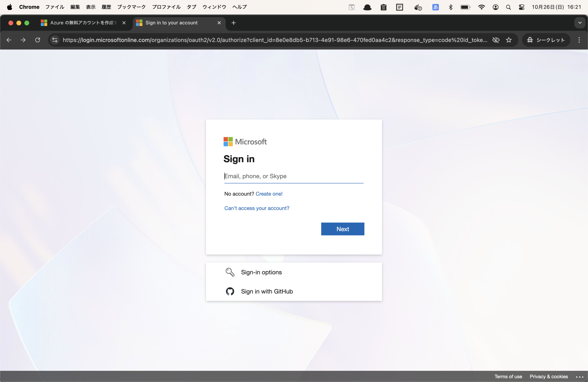Open Chrome three-dot menu
588x382 pixels.
[579, 40]
